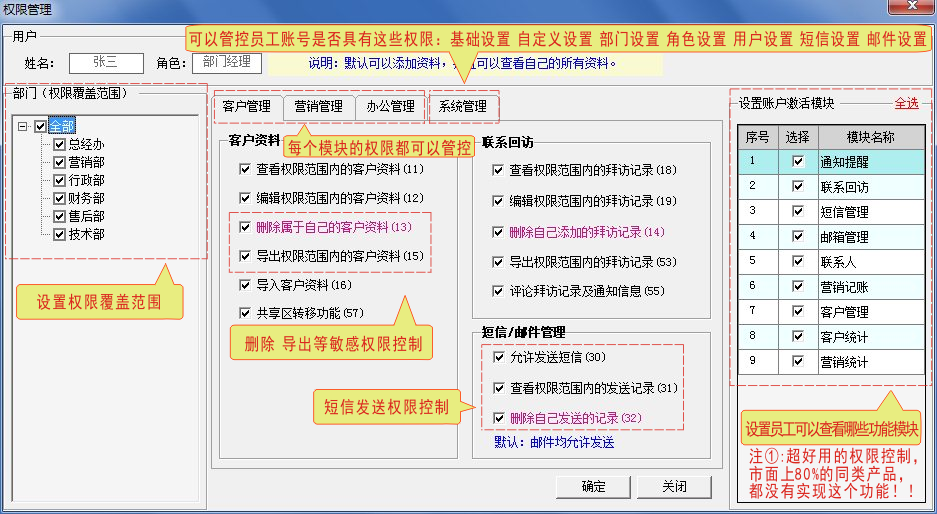This screenshot has width=937, height=514.
Task: Select the 财务部 tree item label
Action: [86, 198]
